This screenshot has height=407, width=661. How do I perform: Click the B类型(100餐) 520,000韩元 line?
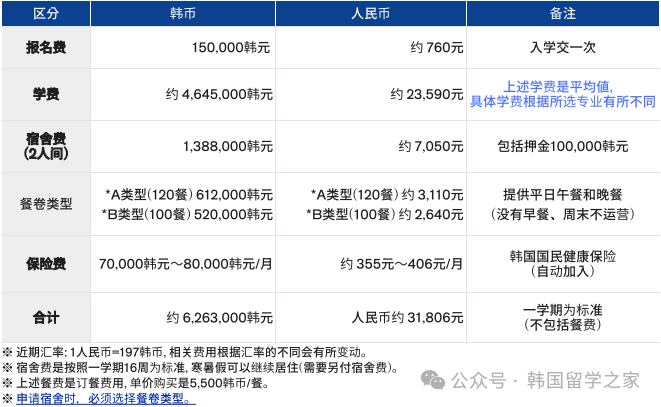(187, 214)
